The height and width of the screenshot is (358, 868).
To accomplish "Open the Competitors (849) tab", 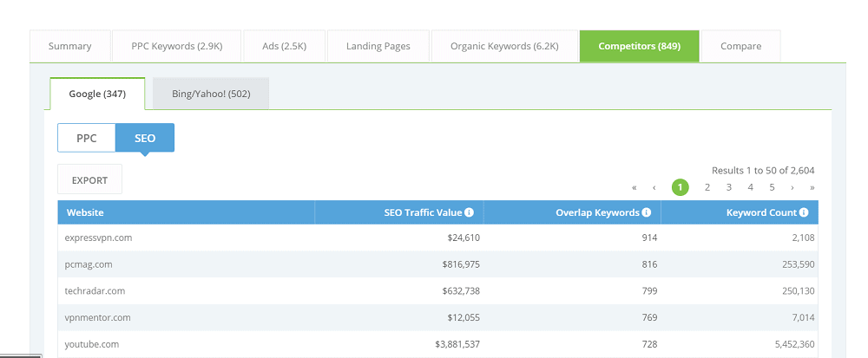I will pyautogui.click(x=640, y=47).
